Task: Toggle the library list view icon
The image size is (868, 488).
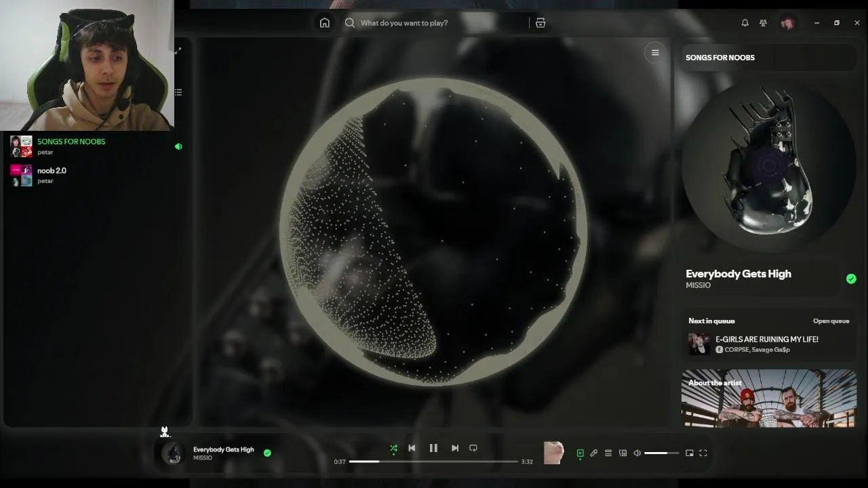Action: click(178, 92)
